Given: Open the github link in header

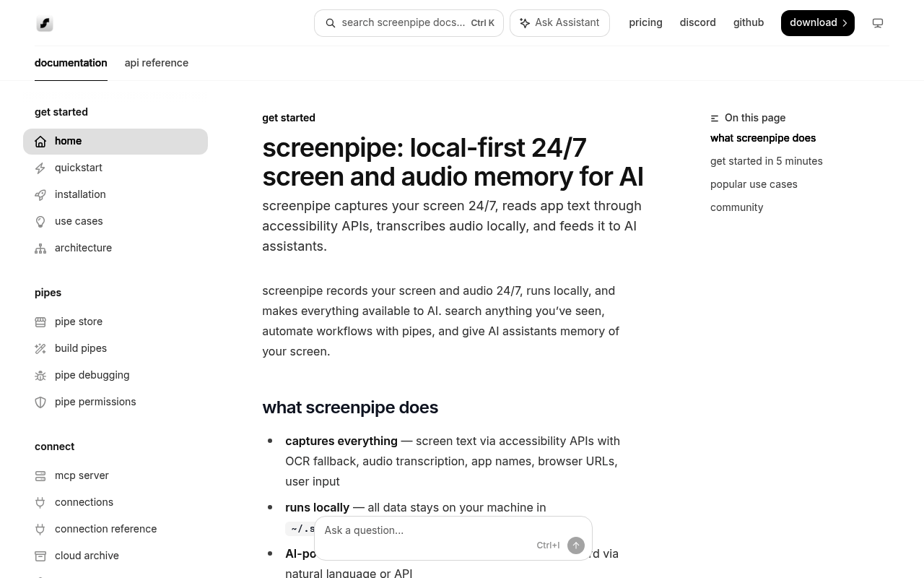Looking at the screenshot, I should (x=749, y=22).
